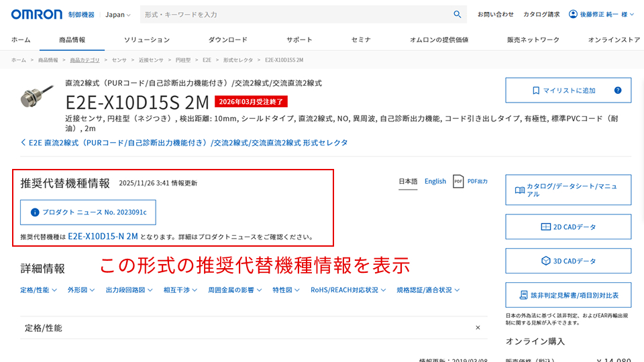Click the search magnifier icon

458,14
